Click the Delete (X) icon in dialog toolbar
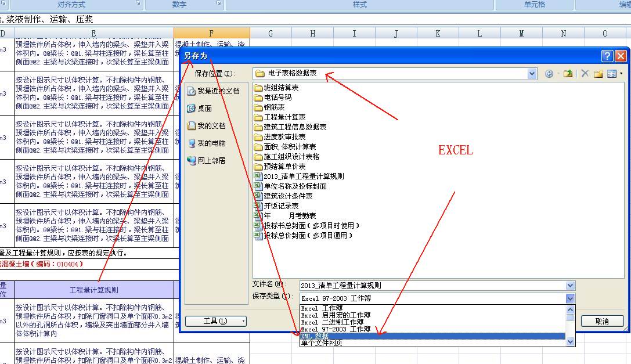Screen dimensions: 631x364 coord(585,73)
